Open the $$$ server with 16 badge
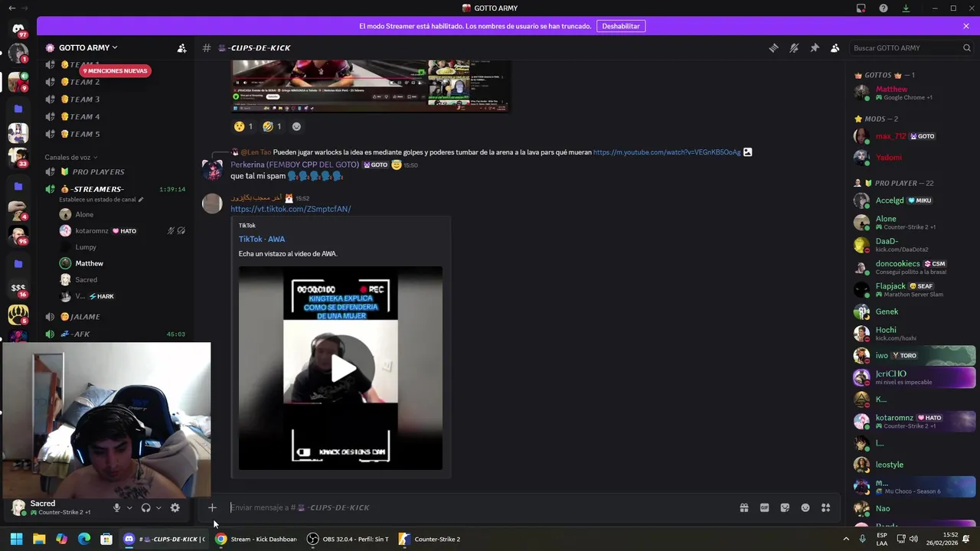Screen dimensions: 980x551 point(18,288)
